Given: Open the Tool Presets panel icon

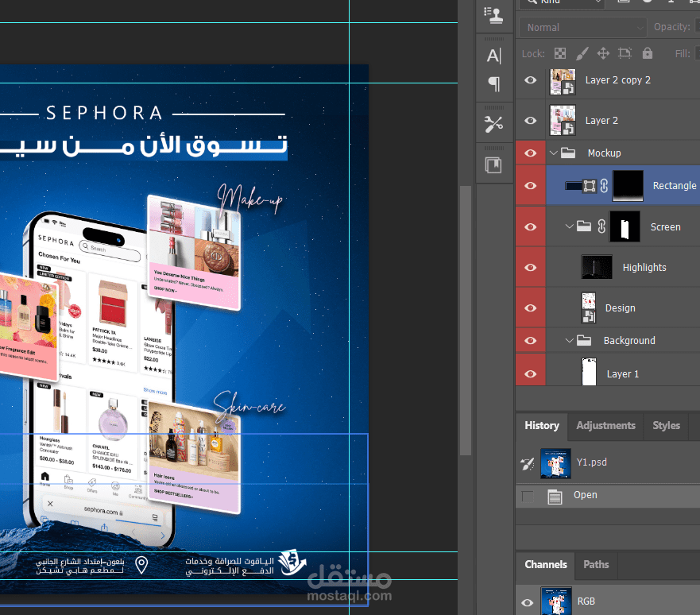Looking at the screenshot, I should tap(493, 124).
